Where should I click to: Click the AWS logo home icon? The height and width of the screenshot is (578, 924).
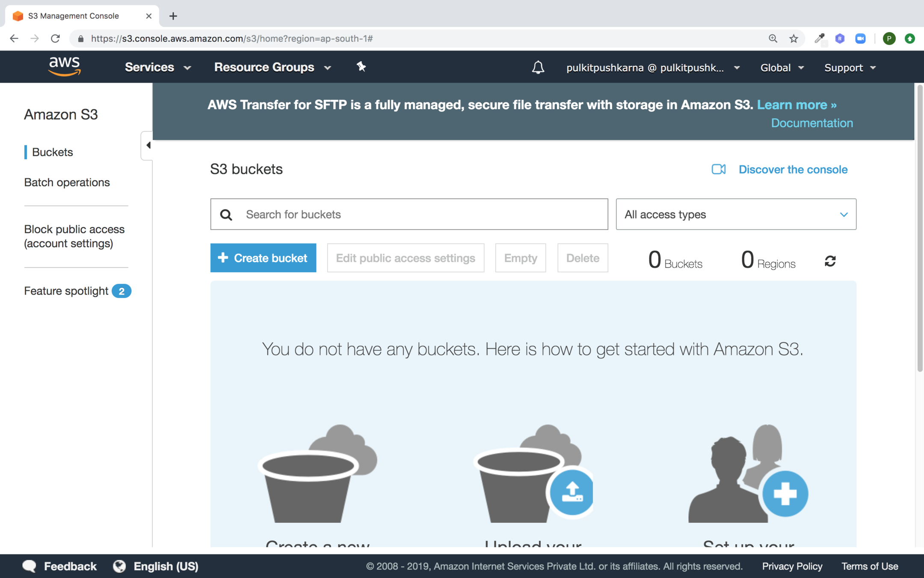pos(65,67)
